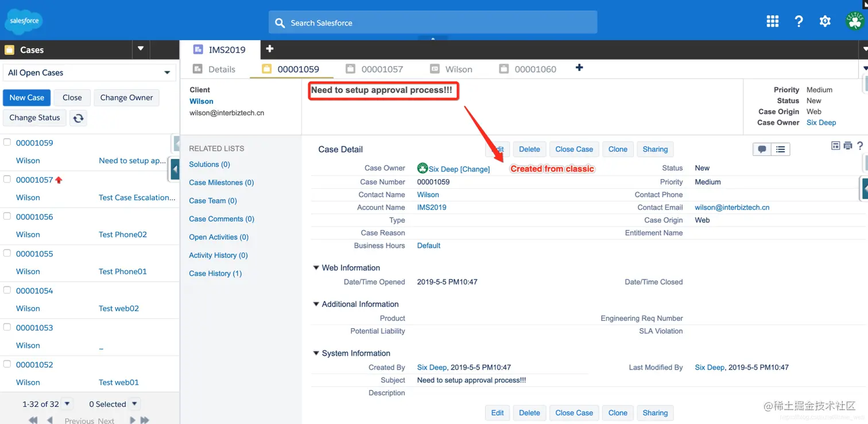Open the All Open Cases view dropdown
Viewport: 868px width, 424px height.
click(90, 73)
